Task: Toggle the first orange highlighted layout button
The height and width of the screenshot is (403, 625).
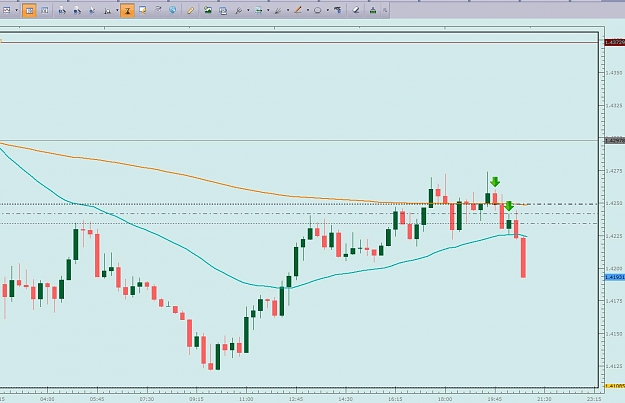Action: click(29, 11)
